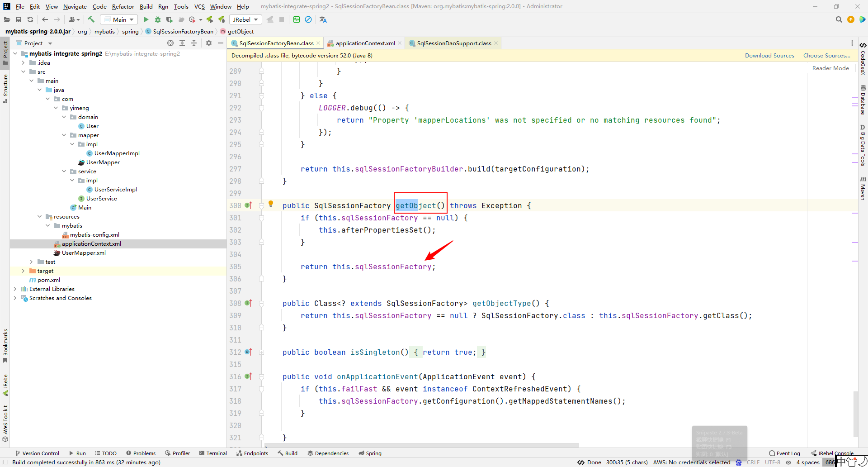
Task: Expand the .idea folder
Action: click(23, 62)
